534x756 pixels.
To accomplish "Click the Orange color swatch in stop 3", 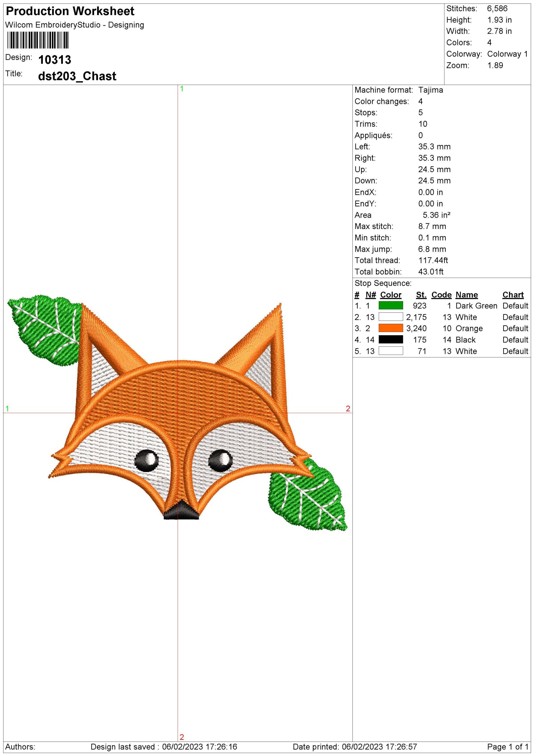I will pos(391,328).
